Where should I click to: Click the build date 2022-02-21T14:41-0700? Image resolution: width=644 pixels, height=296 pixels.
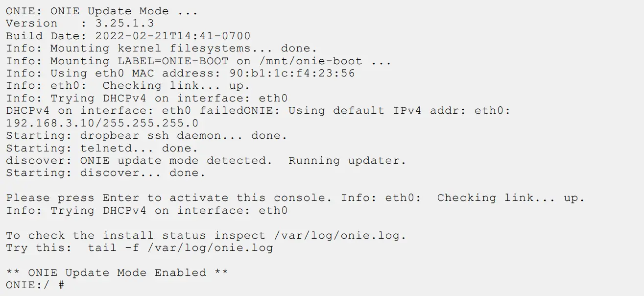[x=172, y=36]
